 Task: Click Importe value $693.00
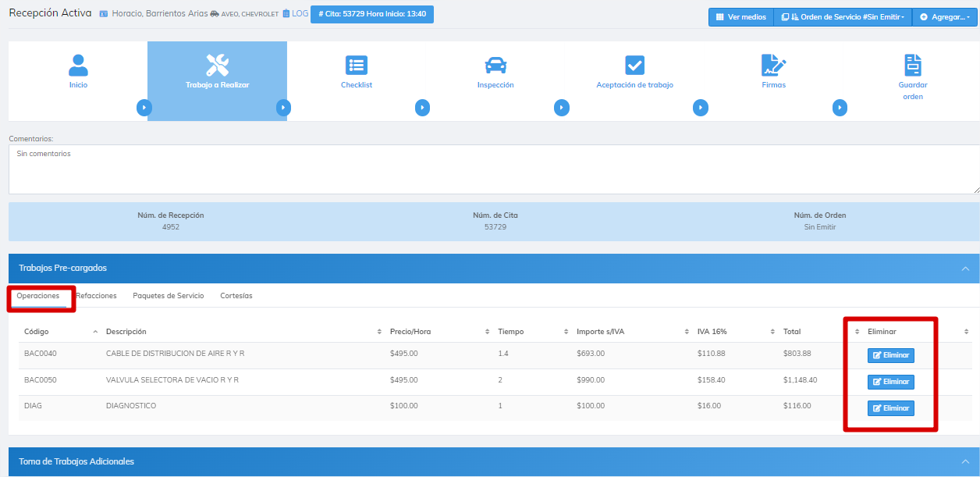tap(591, 354)
